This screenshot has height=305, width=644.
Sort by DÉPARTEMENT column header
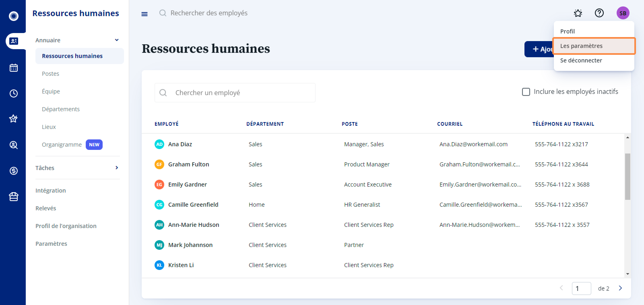(265, 124)
